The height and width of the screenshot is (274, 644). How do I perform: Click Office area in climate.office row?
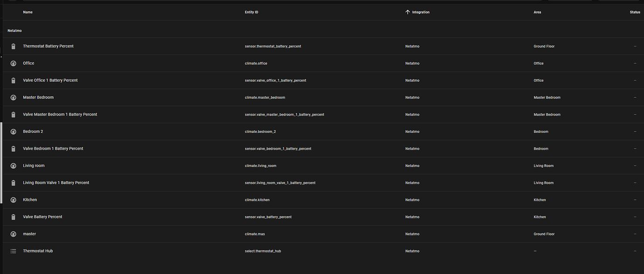539,63
